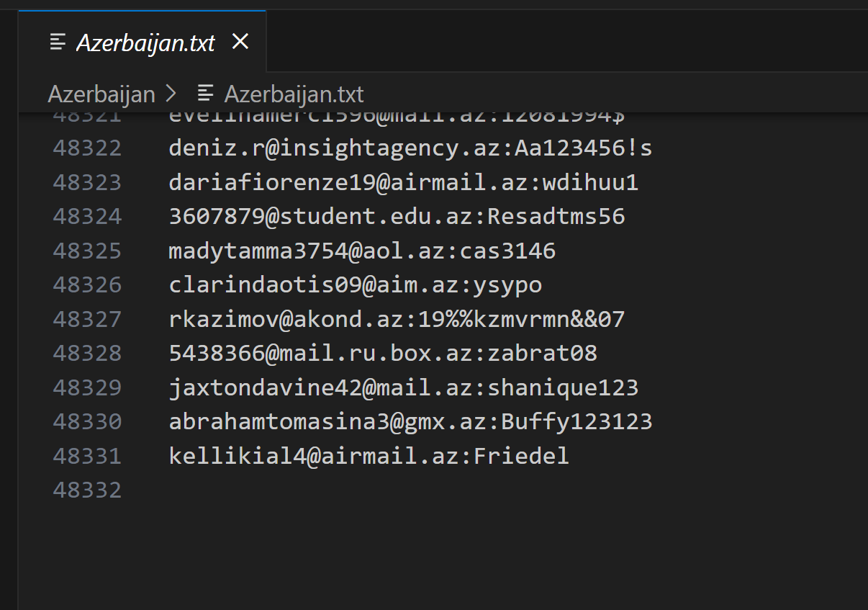Click line number 48326 in the gutter
The height and width of the screenshot is (610, 868).
87,285
